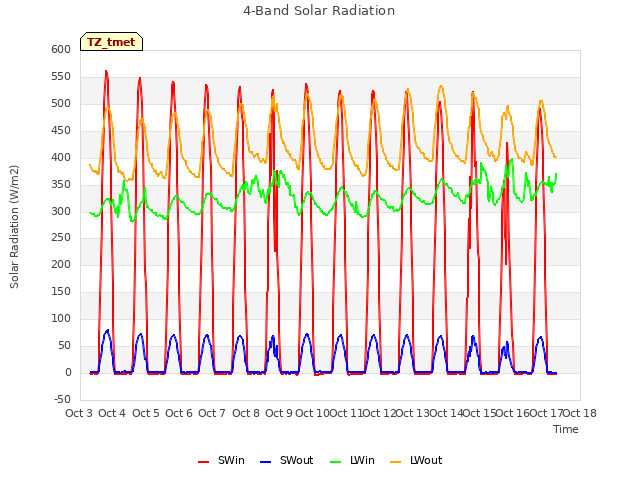Click the 150 y-axis tick label
Viewport: 640px width, 480px height.
click(61, 291)
